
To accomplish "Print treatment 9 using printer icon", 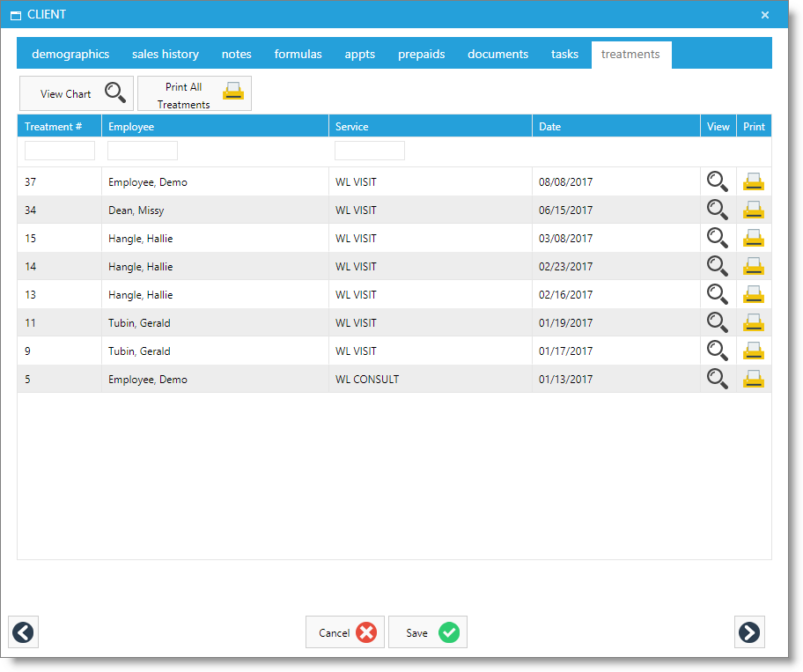I will (754, 351).
